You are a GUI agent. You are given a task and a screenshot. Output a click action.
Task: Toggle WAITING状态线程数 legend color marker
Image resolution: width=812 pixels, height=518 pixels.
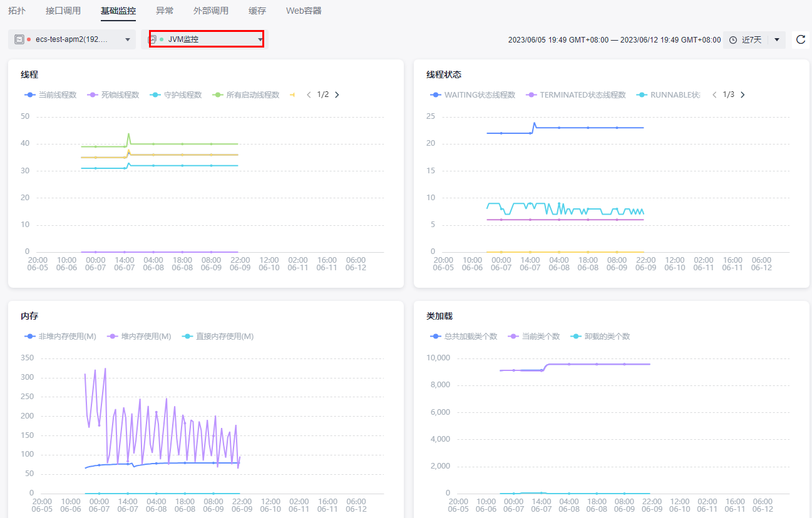click(x=435, y=95)
